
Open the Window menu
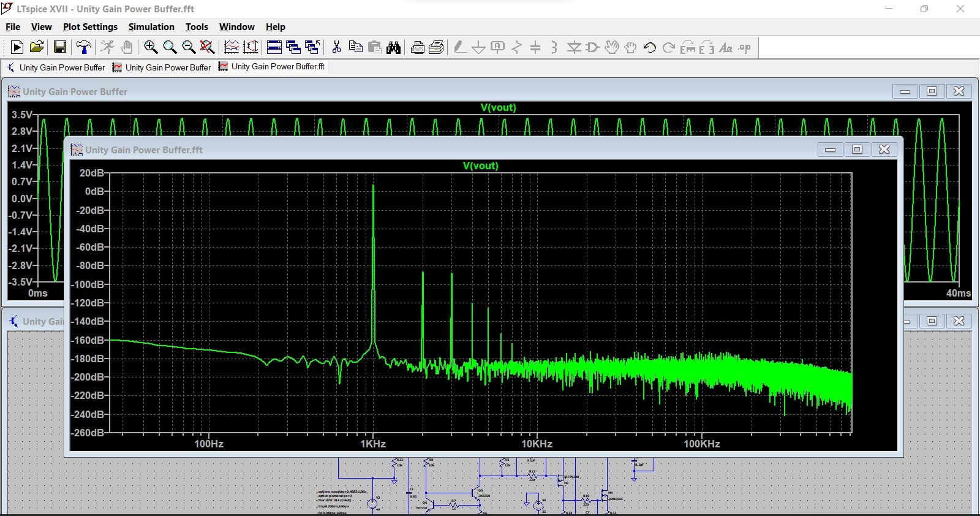236,27
